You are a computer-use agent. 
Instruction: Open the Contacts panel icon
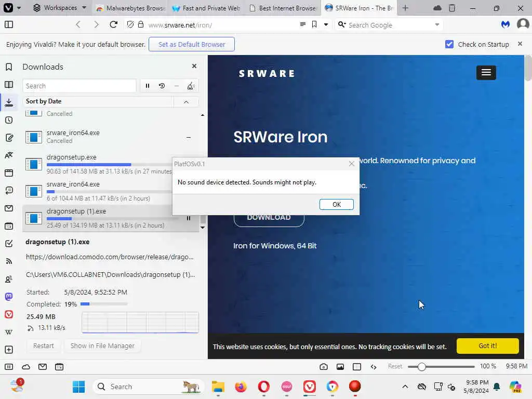tap(9, 279)
